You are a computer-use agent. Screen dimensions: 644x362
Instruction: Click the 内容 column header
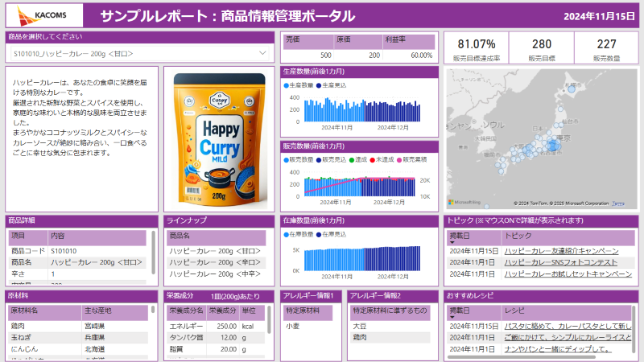[x=97, y=237]
